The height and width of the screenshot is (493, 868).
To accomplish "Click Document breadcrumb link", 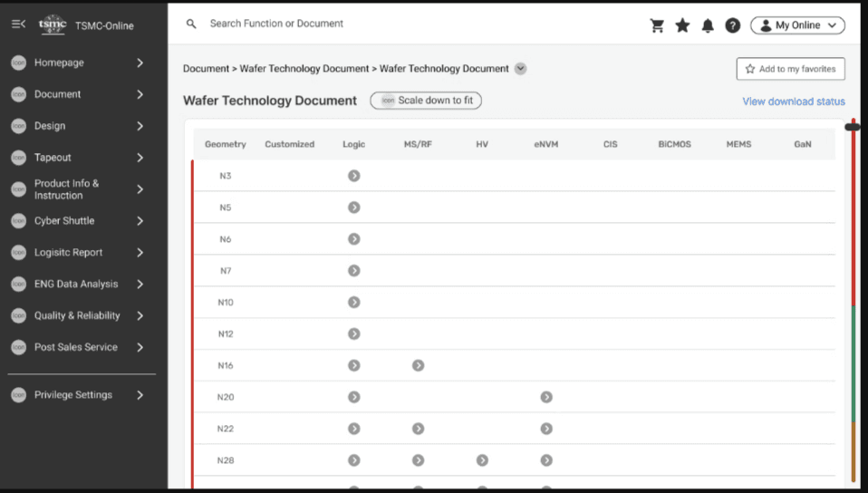I will 206,69.
